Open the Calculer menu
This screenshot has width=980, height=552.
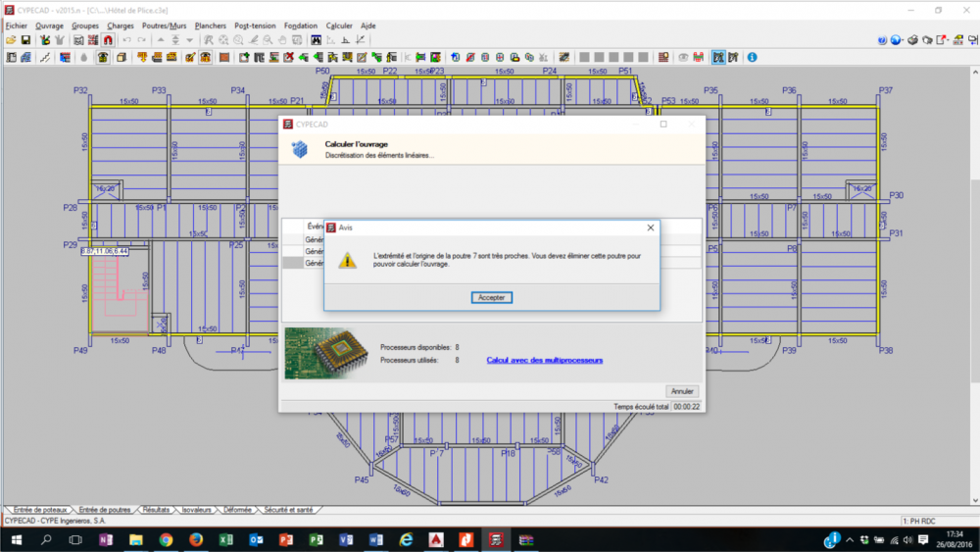[339, 25]
